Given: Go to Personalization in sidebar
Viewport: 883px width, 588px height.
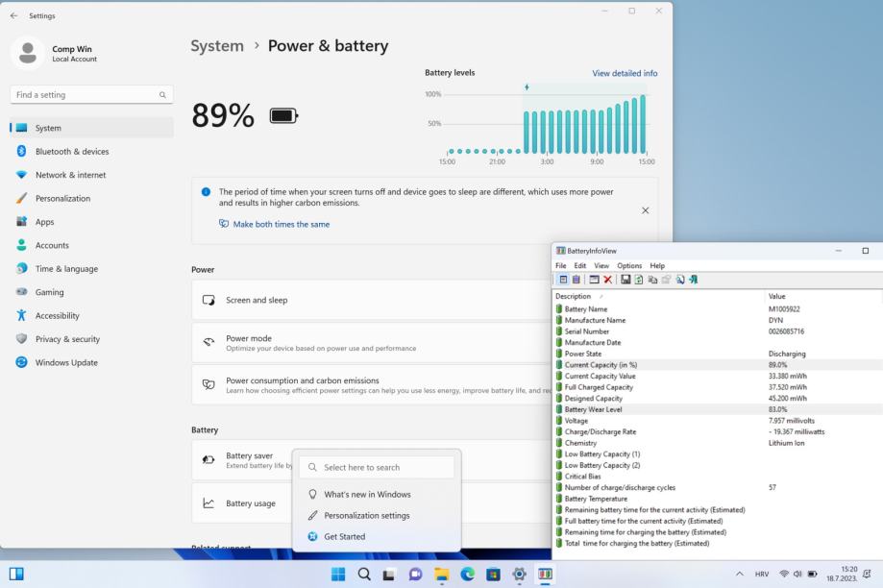Looking at the screenshot, I should (91, 198).
